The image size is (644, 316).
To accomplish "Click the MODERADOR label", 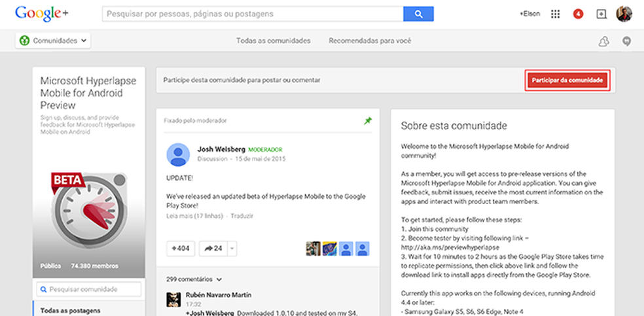I will [x=265, y=150].
